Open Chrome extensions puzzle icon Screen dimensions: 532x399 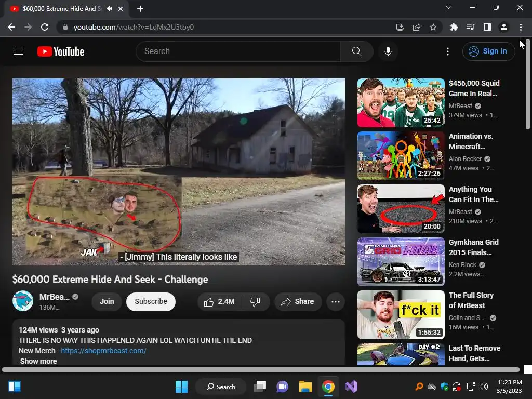pyautogui.click(x=454, y=27)
